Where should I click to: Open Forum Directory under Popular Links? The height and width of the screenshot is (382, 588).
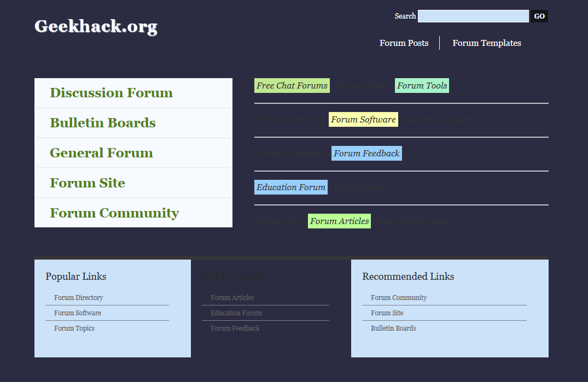point(78,298)
